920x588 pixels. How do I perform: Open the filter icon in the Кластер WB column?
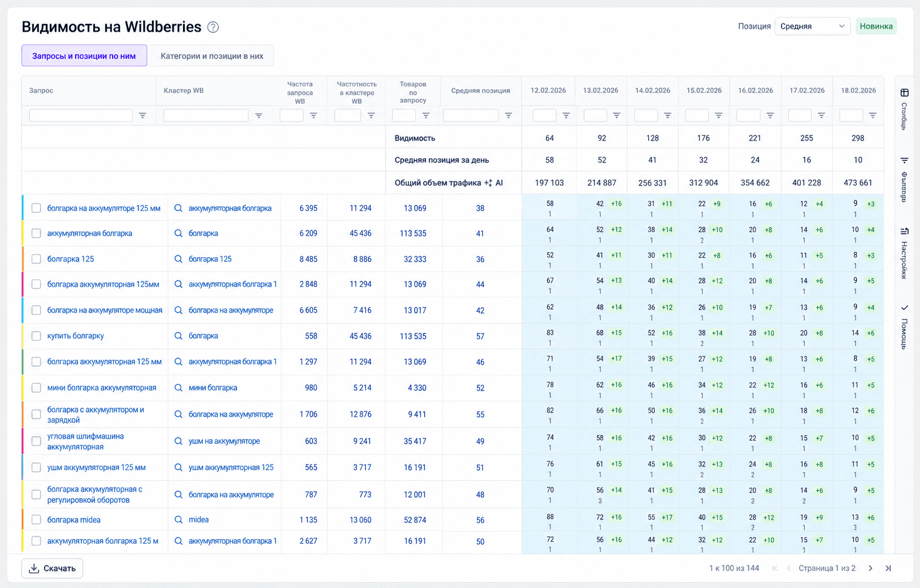point(259,115)
